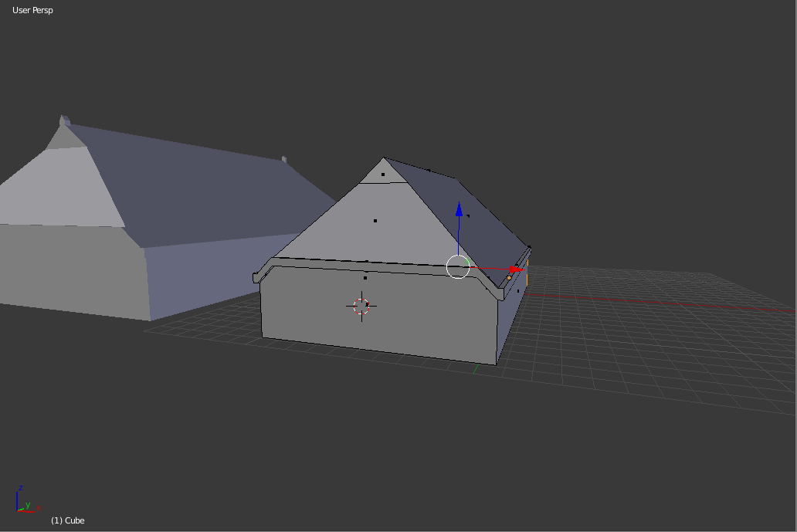Viewport: 797px width, 532px height.
Task: Click the XYZ axis orientation indicator
Action: (27, 500)
